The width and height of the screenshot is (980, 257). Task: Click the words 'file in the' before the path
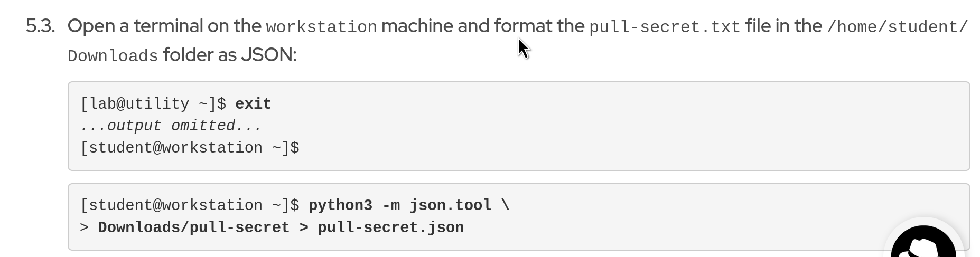[783, 26]
